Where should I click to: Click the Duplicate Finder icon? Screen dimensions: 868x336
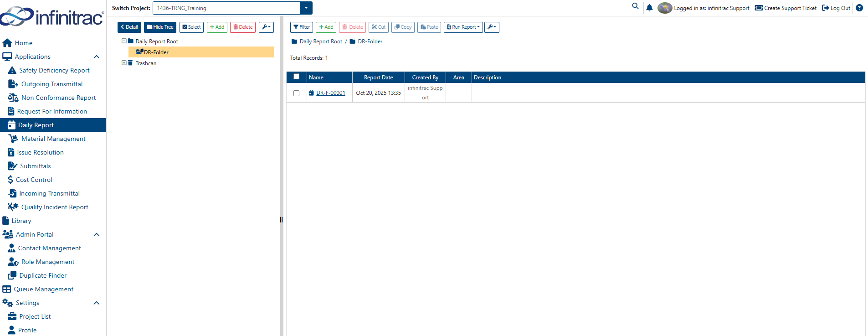[12, 275]
